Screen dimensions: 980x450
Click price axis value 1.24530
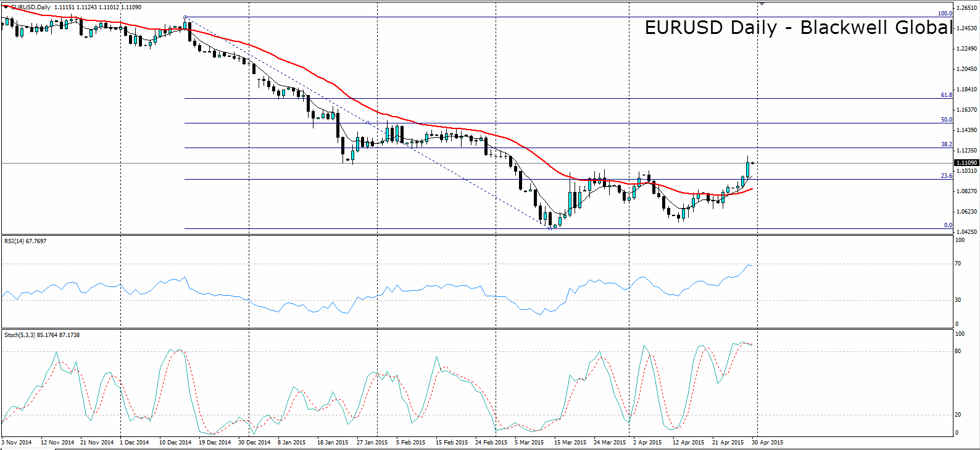[967, 28]
